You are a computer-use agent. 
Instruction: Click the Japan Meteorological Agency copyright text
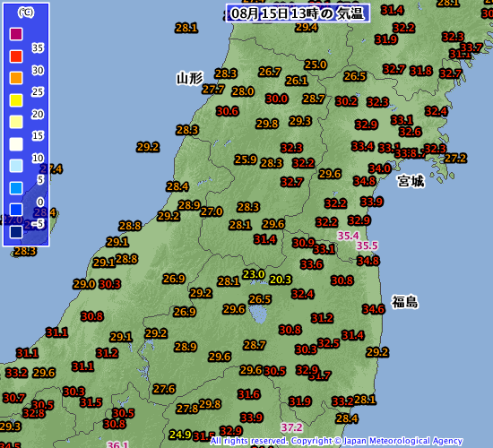(336, 441)
